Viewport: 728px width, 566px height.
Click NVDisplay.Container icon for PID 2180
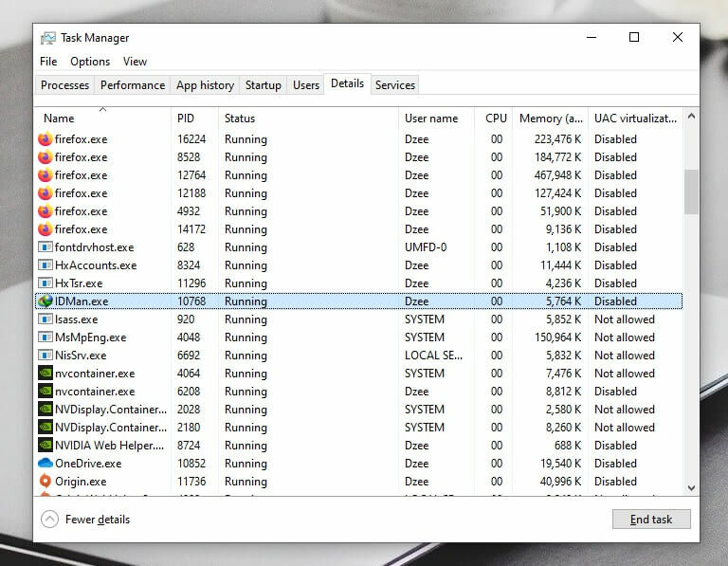click(x=45, y=428)
